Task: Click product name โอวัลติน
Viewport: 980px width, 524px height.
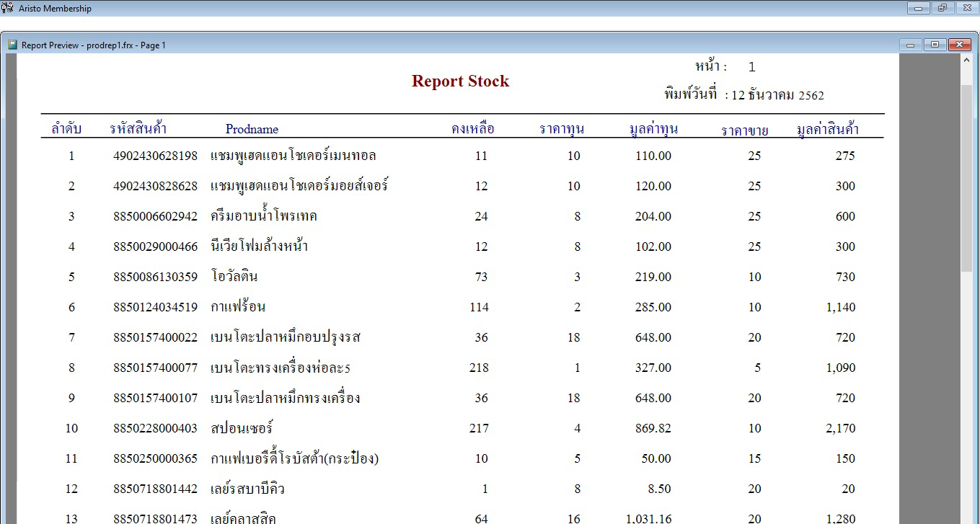Action: pyautogui.click(x=234, y=277)
